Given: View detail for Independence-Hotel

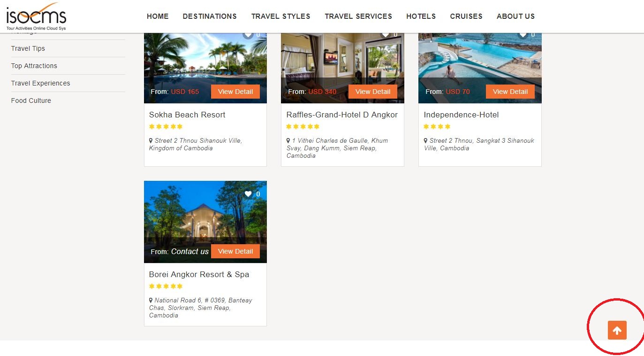Looking at the screenshot, I should [x=510, y=92].
